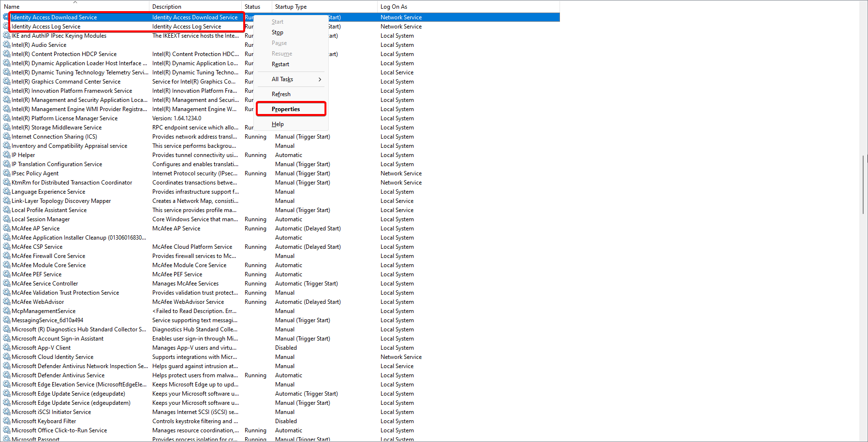The height and width of the screenshot is (442, 868).
Task: Click the gear icon beside McAfee Firewall Core Service
Action: coord(7,256)
